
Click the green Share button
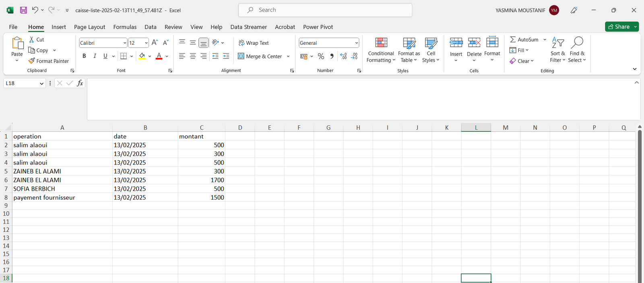pos(619,27)
